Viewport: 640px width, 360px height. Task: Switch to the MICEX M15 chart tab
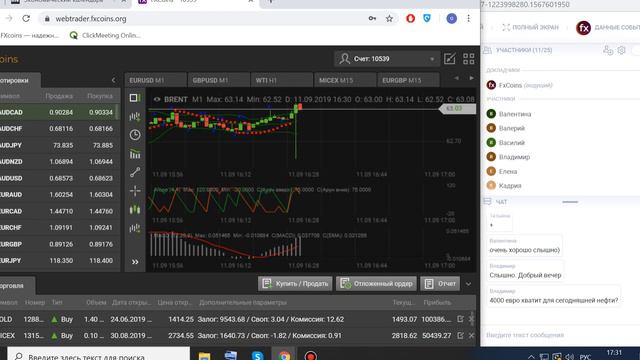coord(345,80)
